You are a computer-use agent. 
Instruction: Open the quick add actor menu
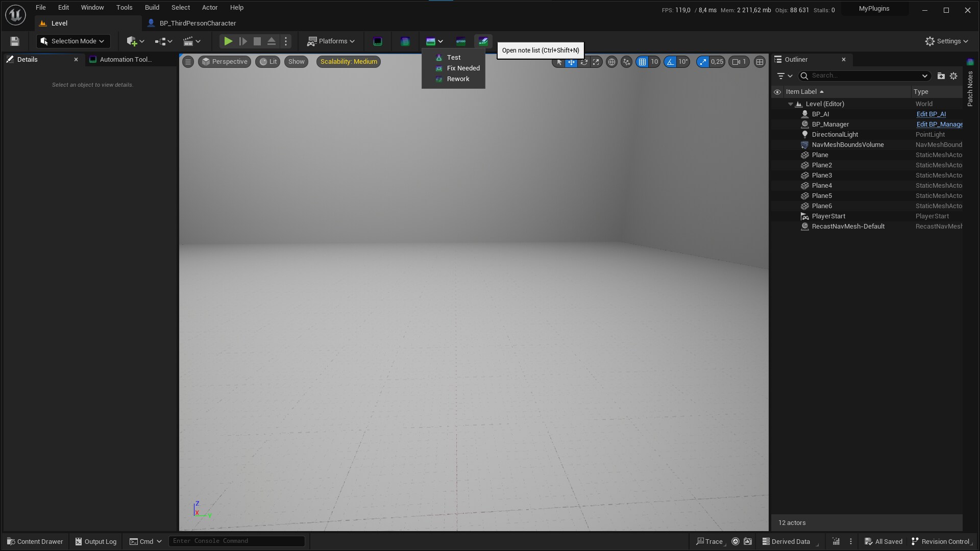135,41
